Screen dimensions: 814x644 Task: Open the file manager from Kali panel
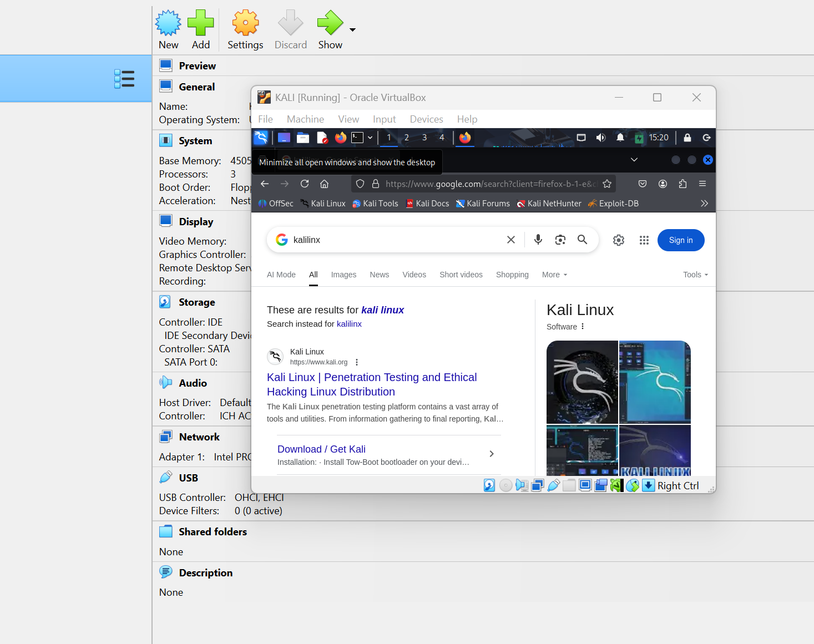point(303,138)
